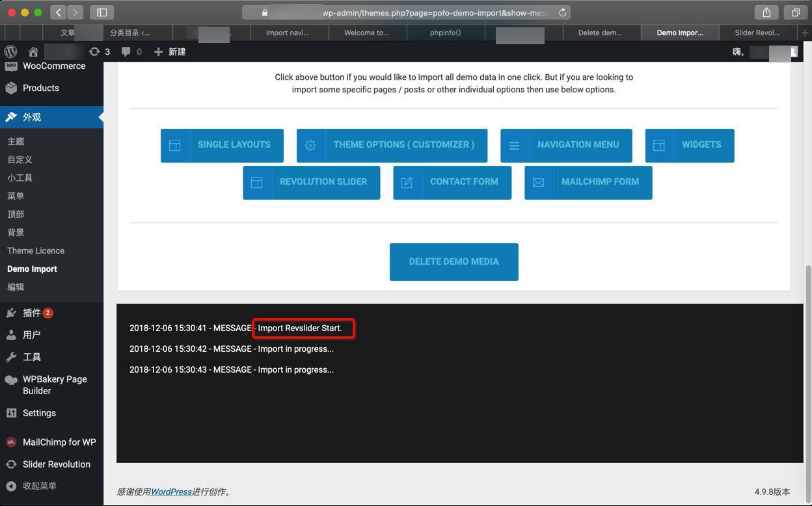Open a new tab with plus button
This screenshot has height=506, width=812.
click(805, 33)
